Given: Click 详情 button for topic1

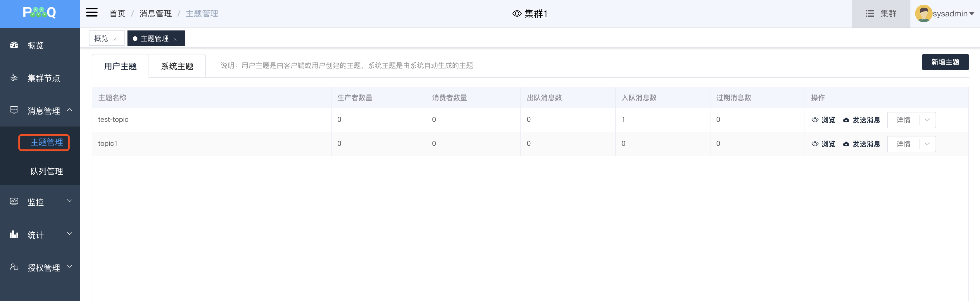Looking at the screenshot, I should click(x=903, y=144).
